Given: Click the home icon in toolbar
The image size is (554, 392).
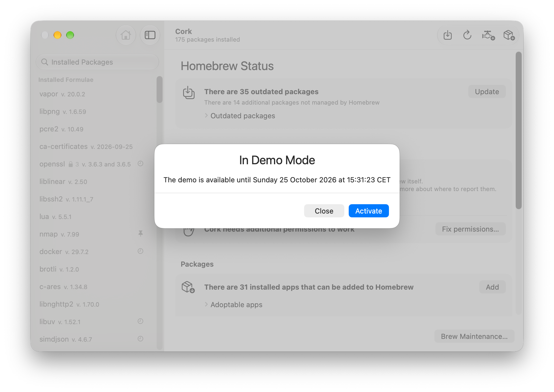Looking at the screenshot, I should 126,35.
